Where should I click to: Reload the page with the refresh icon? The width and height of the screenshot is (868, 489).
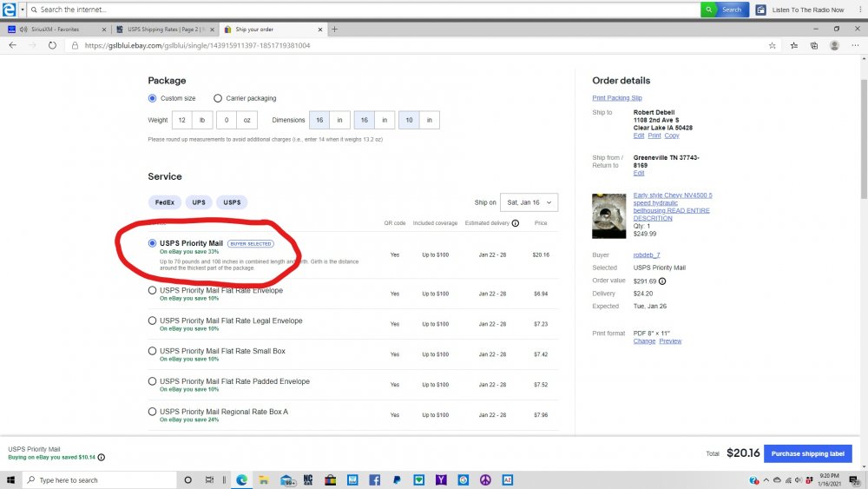(52, 45)
